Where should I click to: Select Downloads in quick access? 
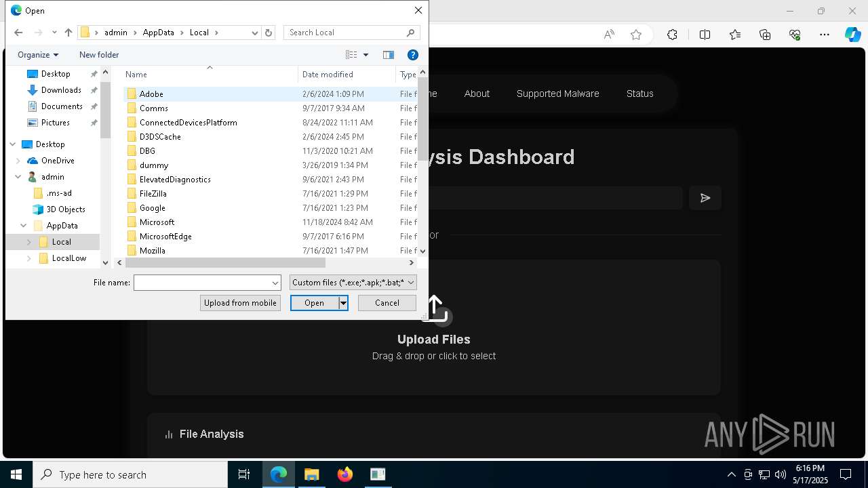pyautogui.click(x=61, y=90)
